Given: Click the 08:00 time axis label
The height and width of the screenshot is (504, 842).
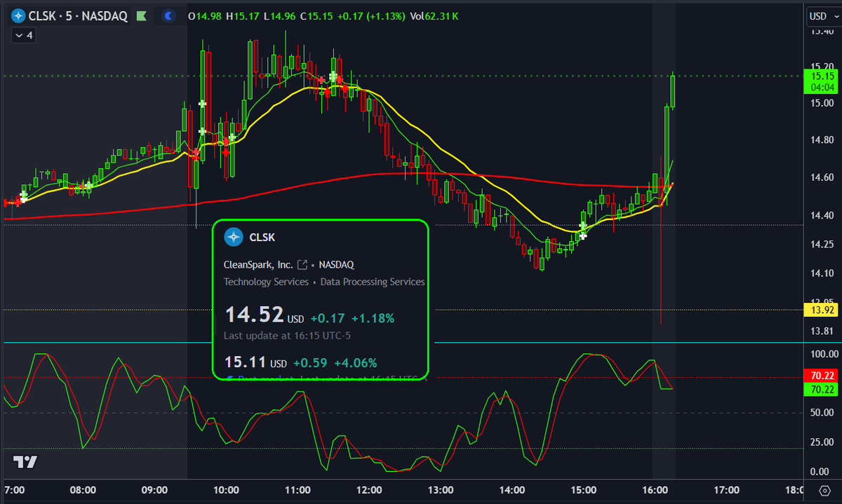Looking at the screenshot, I should pos(83,490).
